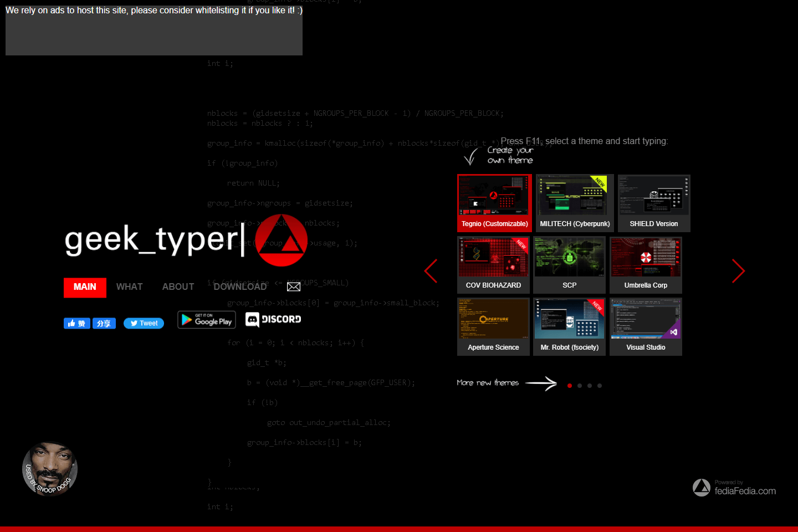798x532 pixels.
Task: Choose the Umbrella Corp theme thumbnail
Action: click(x=646, y=265)
